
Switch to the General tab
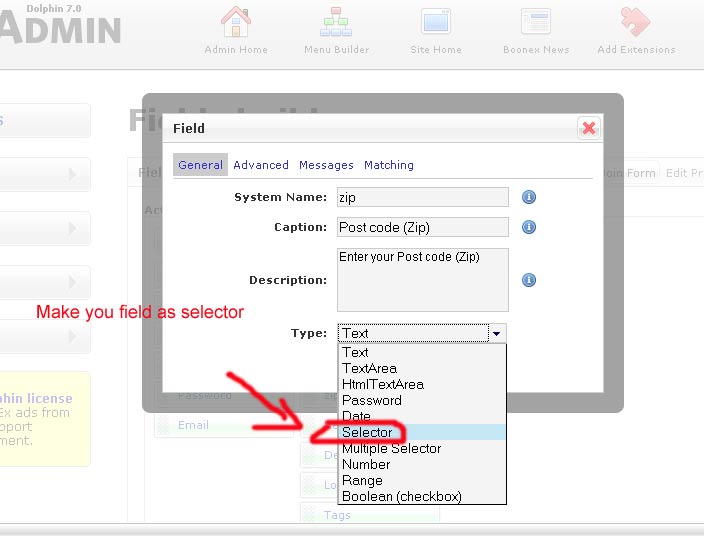pos(200,165)
